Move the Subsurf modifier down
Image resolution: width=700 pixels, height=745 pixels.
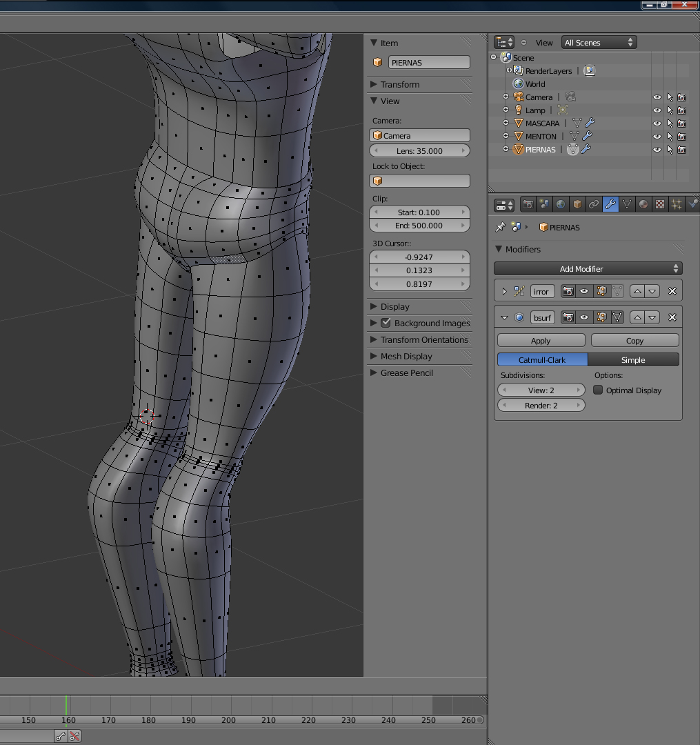(652, 317)
